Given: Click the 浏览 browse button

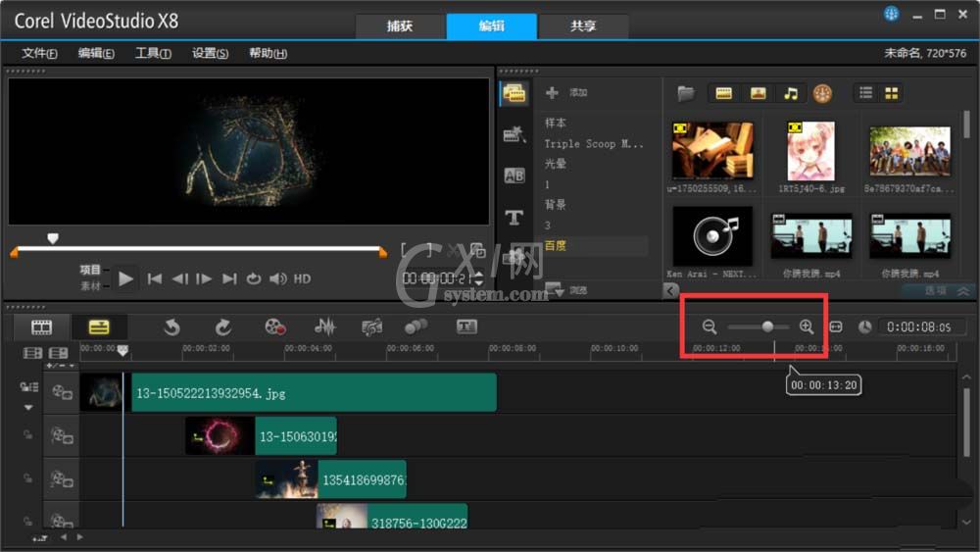Looking at the screenshot, I should click(566, 290).
